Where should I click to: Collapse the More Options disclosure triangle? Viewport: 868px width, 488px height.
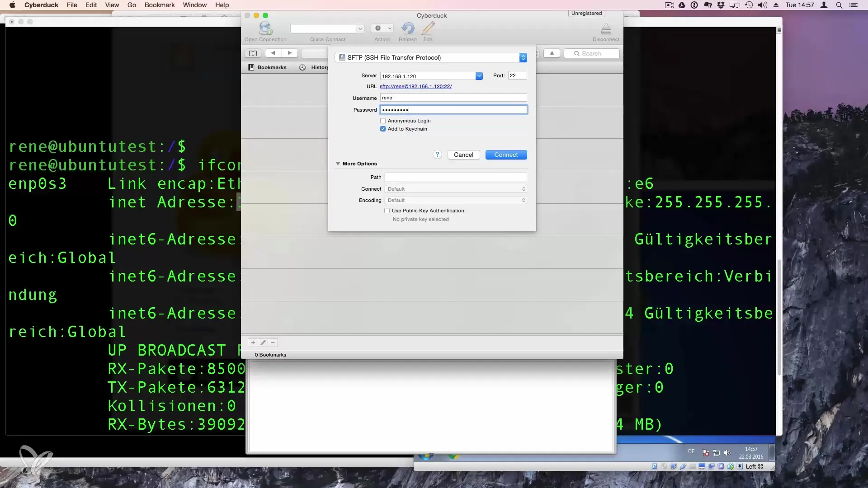338,164
